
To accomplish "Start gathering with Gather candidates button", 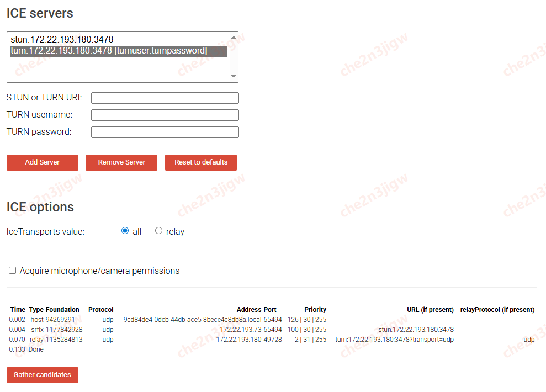I will (43, 375).
